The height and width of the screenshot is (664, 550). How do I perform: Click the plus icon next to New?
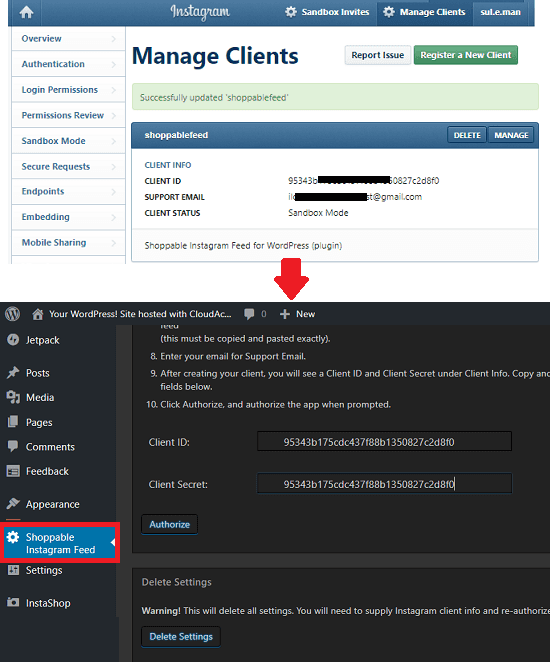tap(285, 314)
